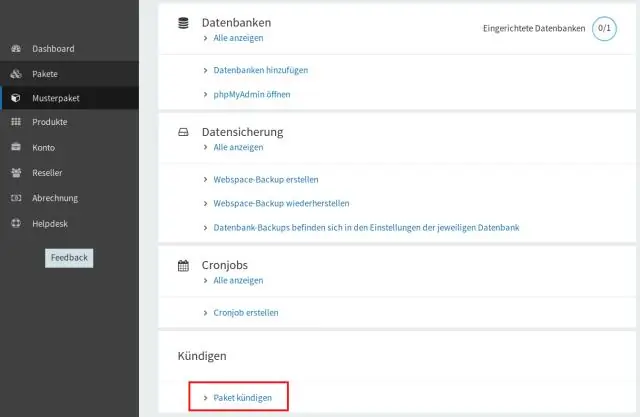The height and width of the screenshot is (417, 640).
Task: Click the Pakete cubes icon
Action: click(16, 74)
